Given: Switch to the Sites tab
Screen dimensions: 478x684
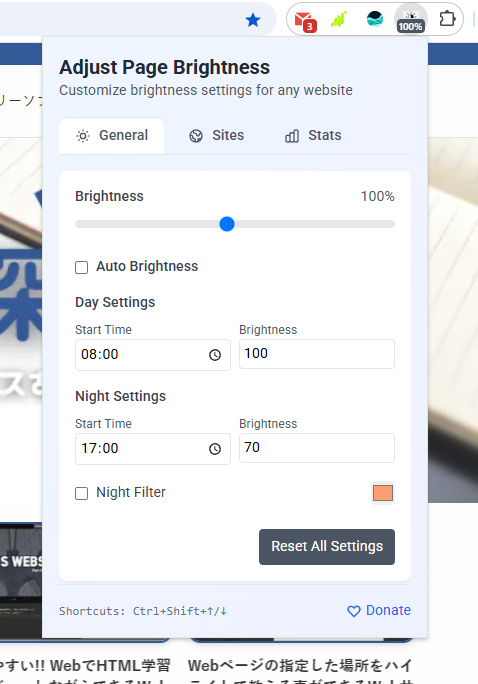Looking at the screenshot, I should pos(217,136).
